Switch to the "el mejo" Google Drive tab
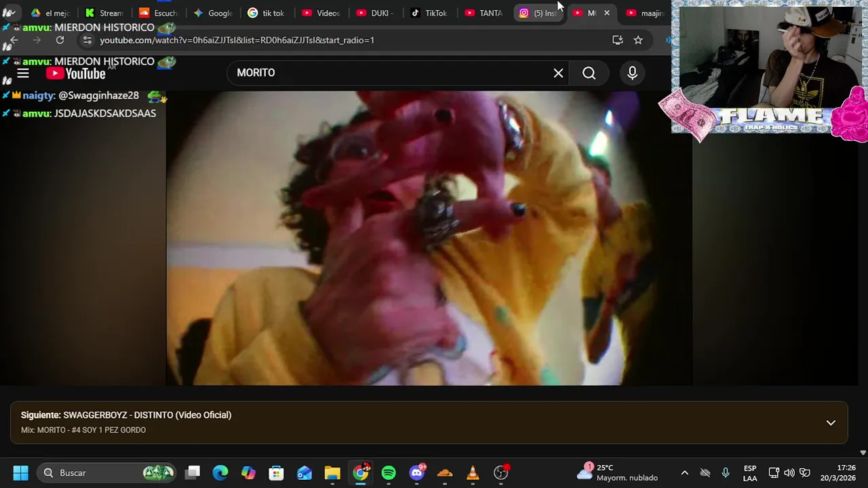The width and height of the screenshot is (868, 488). click(51, 13)
